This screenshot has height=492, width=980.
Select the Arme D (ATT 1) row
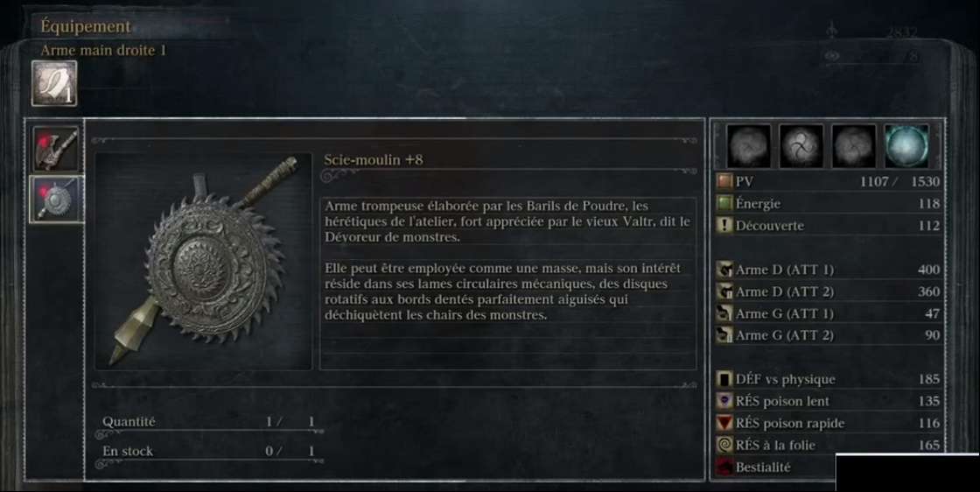pyautogui.click(x=828, y=270)
